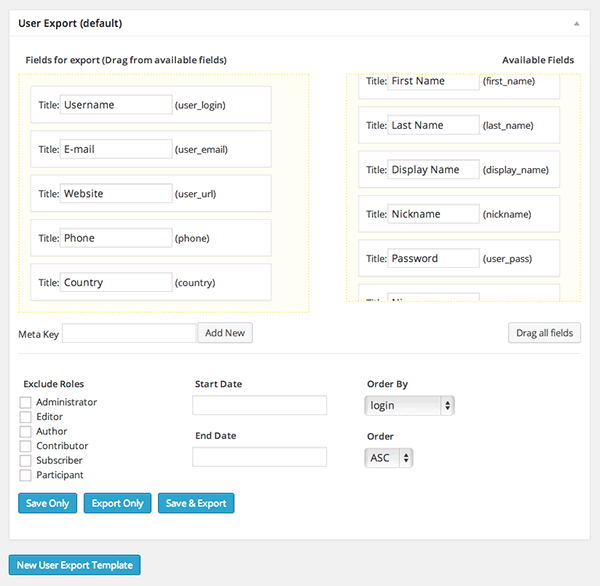Edit the Username title field
The width and height of the screenshot is (600, 586).
pos(116,105)
